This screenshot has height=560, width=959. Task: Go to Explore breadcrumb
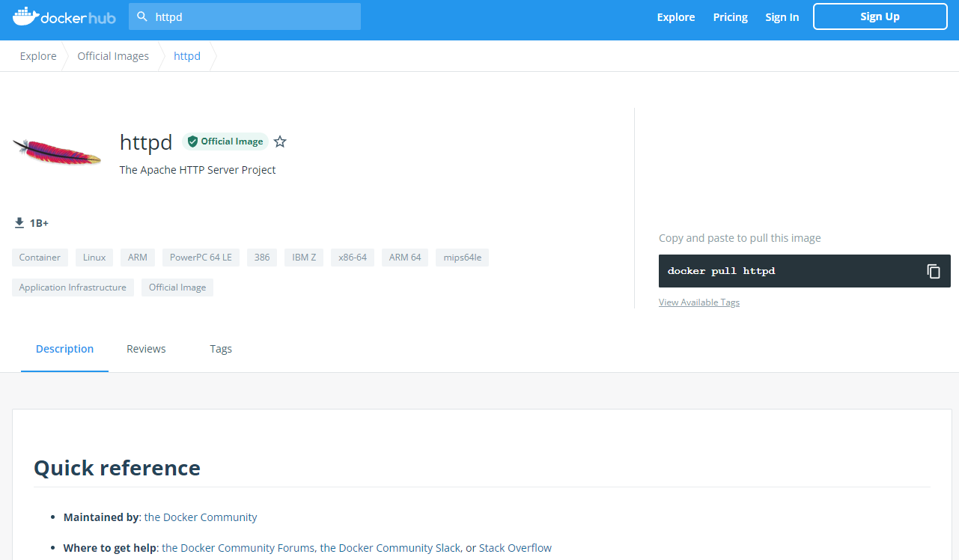click(x=38, y=56)
